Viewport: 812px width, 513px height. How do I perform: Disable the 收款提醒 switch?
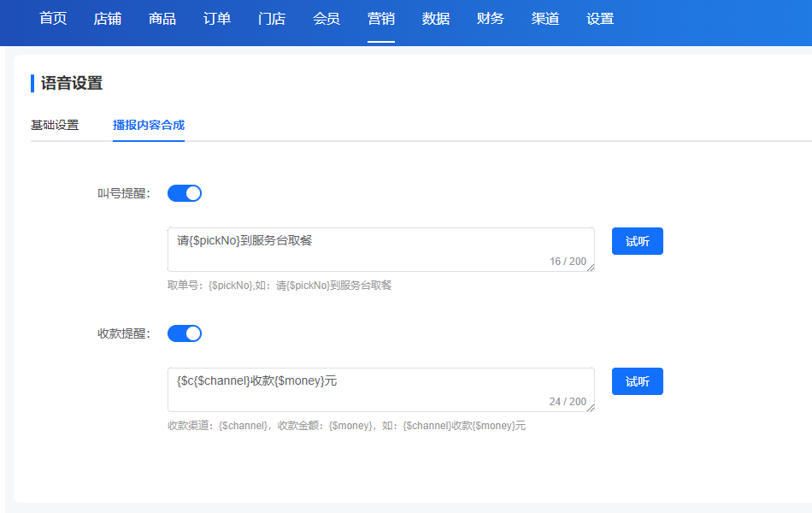pyautogui.click(x=185, y=333)
